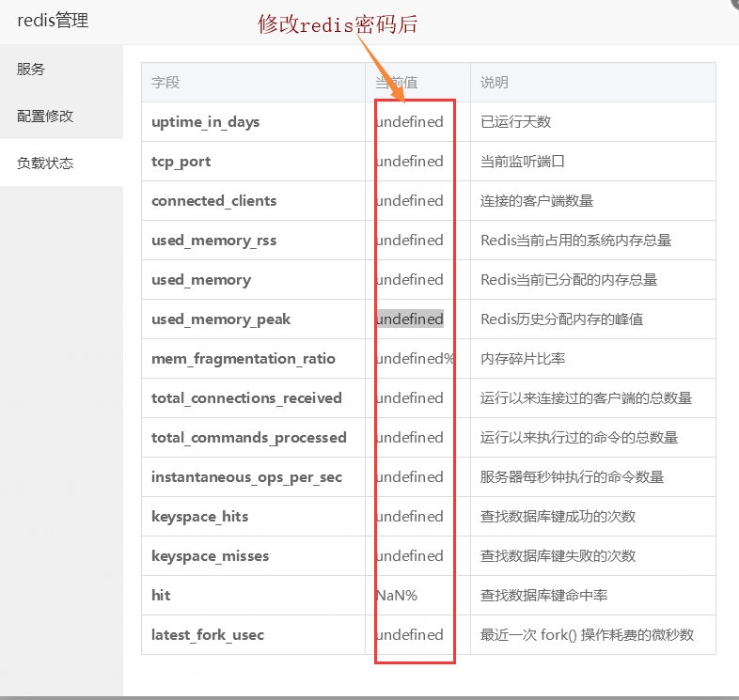
Task: Click the undefined value for tcp_port
Action: (410, 162)
